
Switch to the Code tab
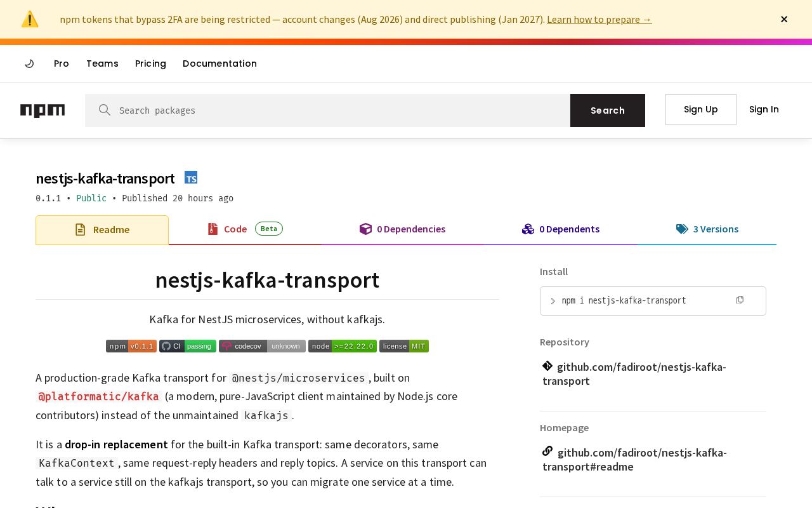[x=245, y=229]
